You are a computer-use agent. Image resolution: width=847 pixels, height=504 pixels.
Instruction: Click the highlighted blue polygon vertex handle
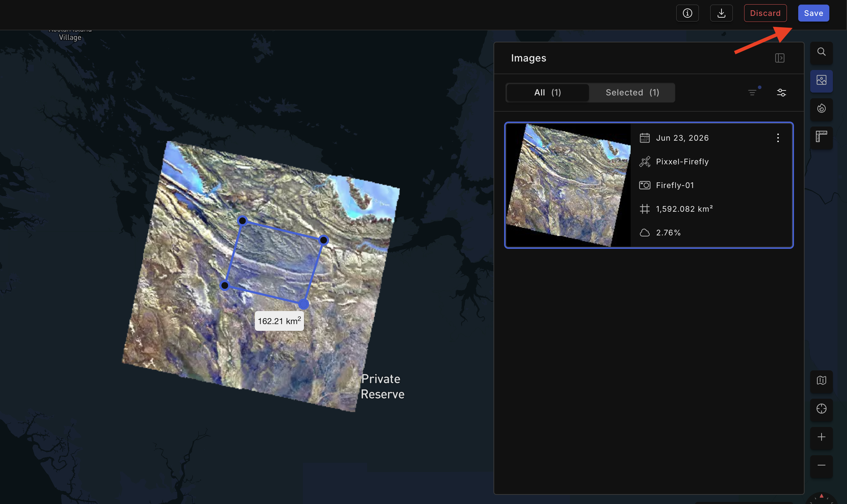[304, 304]
